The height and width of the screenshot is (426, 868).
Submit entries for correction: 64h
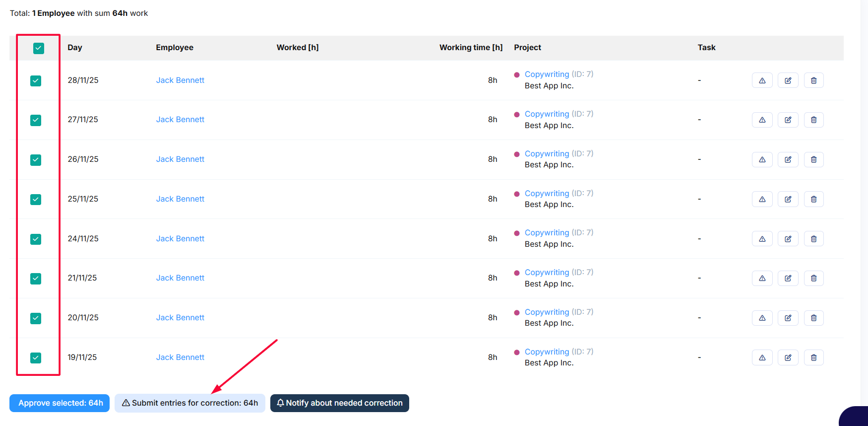pos(190,403)
